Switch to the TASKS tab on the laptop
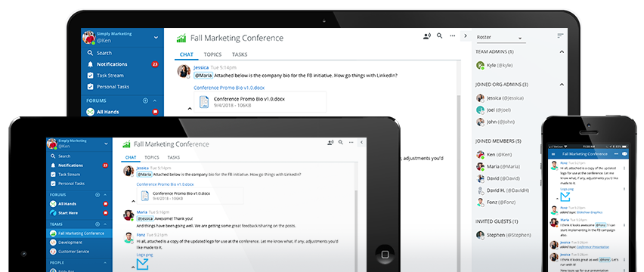 coord(240,54)
